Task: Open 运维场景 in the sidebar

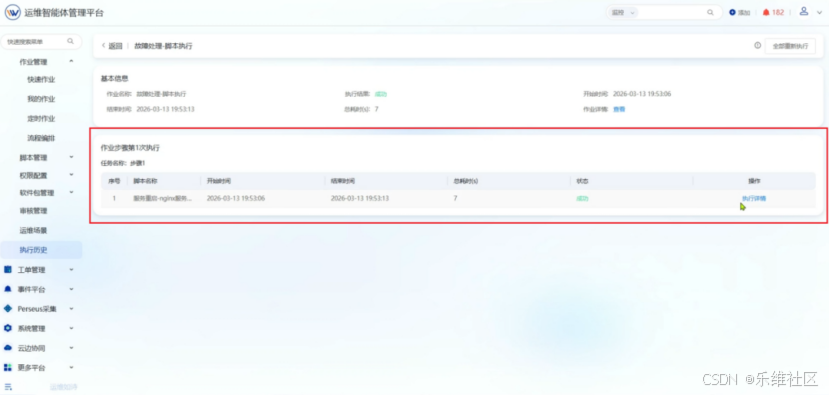Action: (33, 230)
